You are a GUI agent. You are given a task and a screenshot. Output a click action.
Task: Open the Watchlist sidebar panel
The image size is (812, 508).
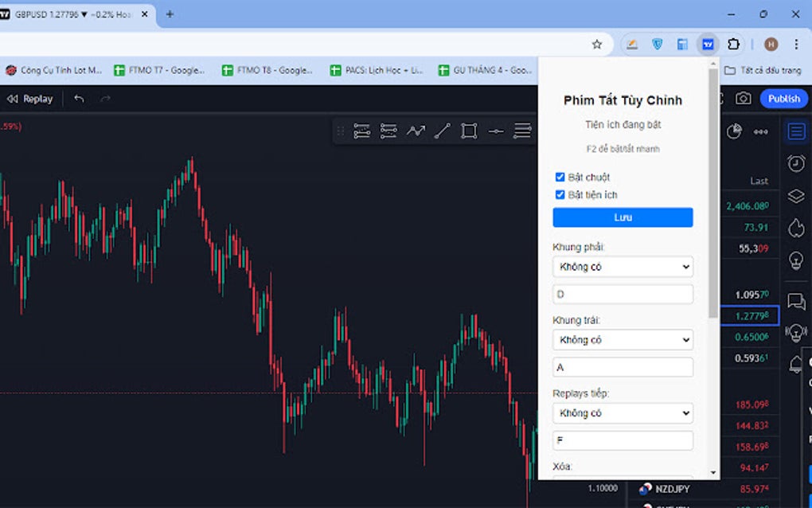coord(796,131)
